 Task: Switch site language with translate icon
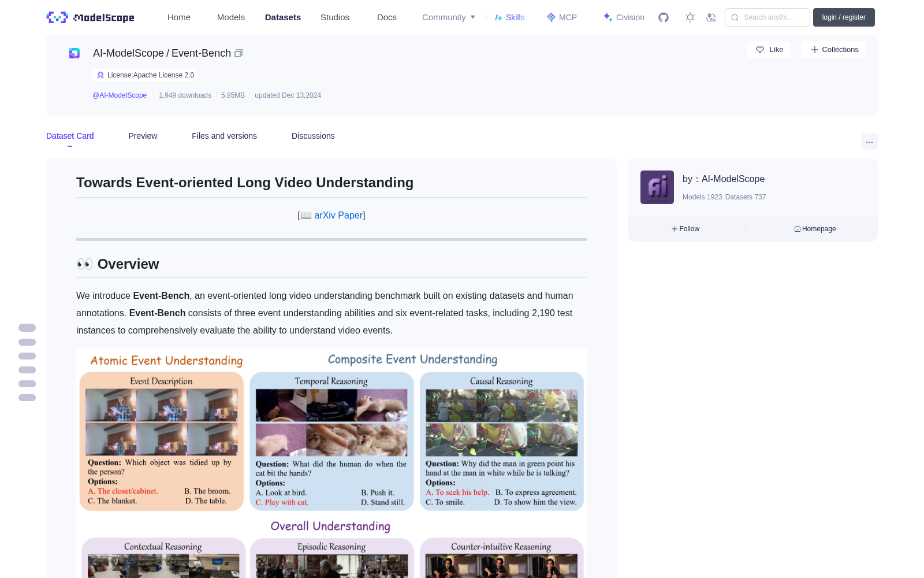(711, 17)
